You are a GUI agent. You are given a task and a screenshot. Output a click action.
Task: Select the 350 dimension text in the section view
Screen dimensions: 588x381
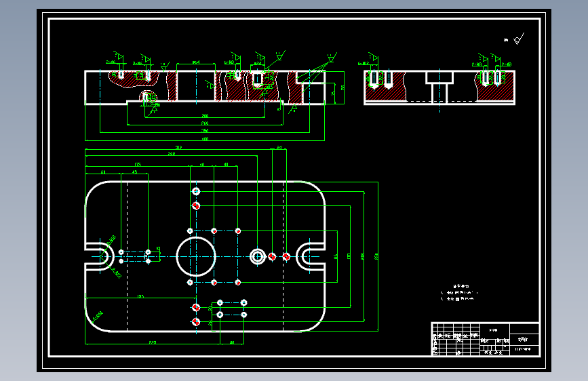[205, 130]
